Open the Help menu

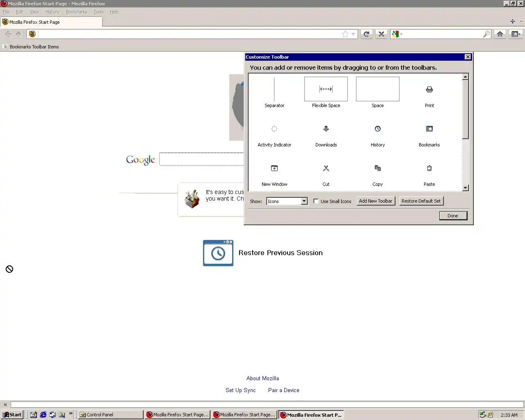pos(114,12)
